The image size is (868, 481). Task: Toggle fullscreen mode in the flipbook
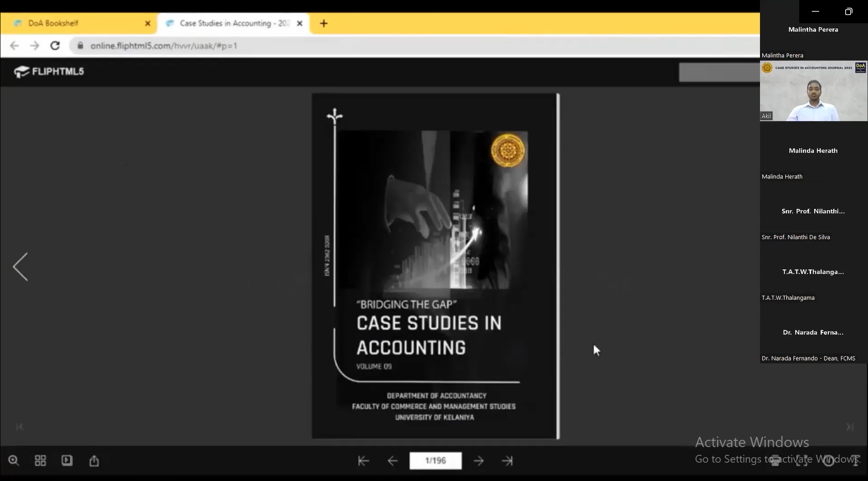802,461
